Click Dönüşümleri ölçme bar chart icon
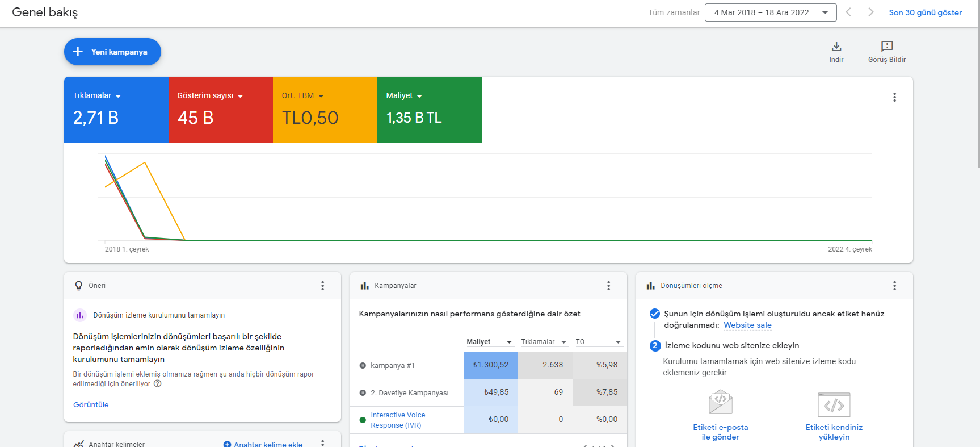 (x=651, y=286)
